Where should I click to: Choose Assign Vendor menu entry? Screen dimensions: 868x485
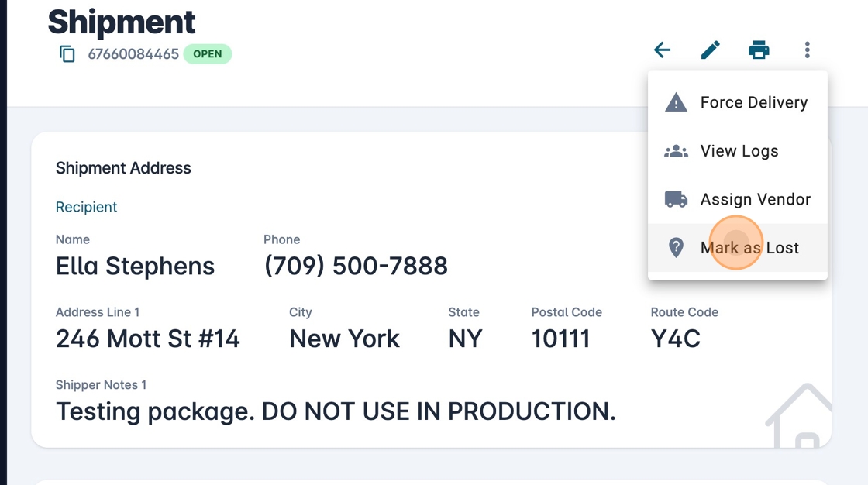pos(755,199)
